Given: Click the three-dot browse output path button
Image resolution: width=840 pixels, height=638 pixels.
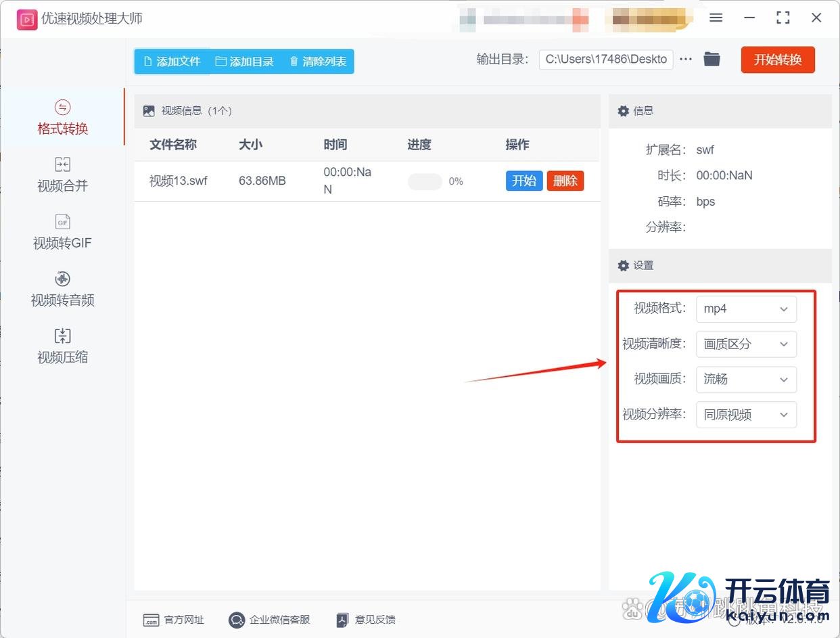Looking at the screenshot, I should 686,60.
